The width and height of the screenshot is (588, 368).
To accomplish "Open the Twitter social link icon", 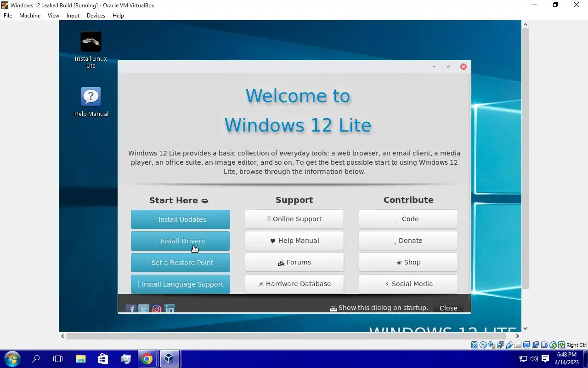I will (x=144, y=309).
